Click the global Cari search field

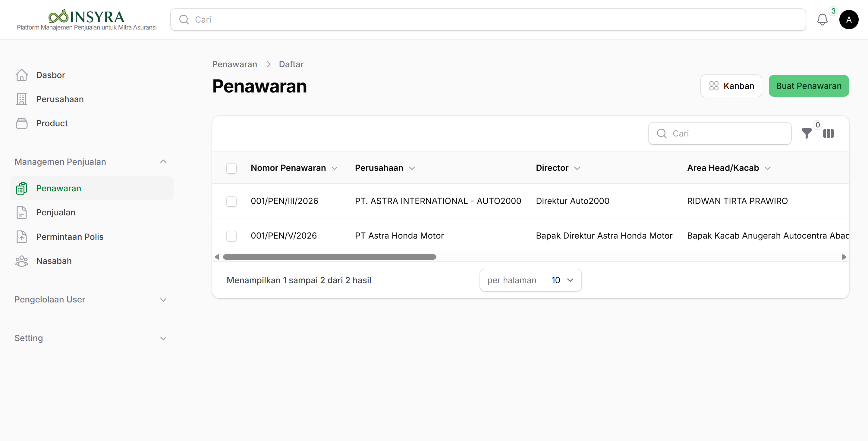click(x=488, y=20)
